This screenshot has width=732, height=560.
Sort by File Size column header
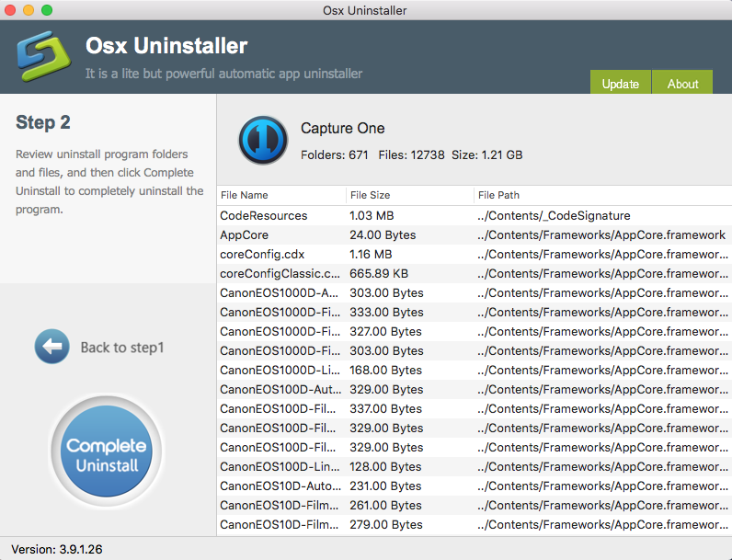click(371, 195)
